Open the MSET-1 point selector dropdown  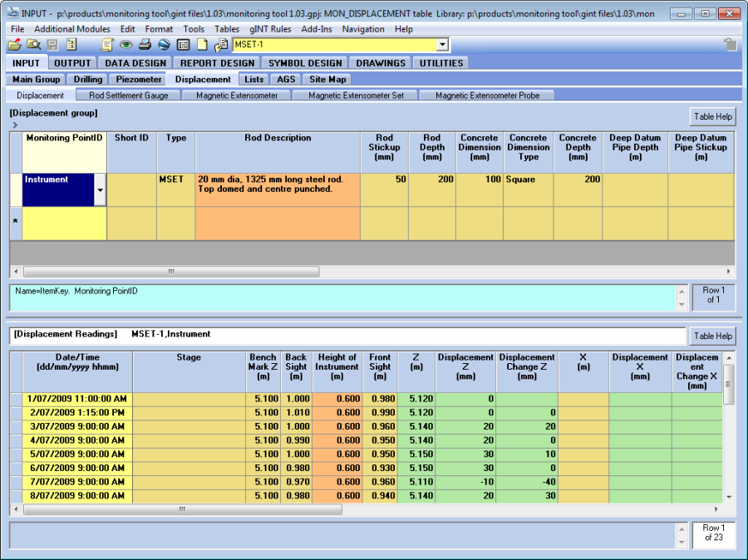pyautogui.click(x=442, y=45)
